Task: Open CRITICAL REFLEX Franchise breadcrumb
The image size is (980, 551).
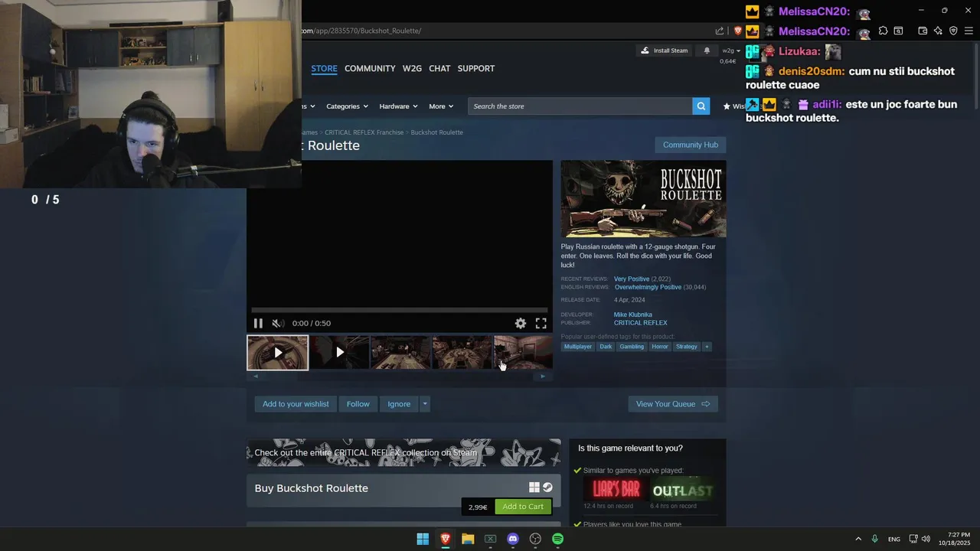Action: (364, 132)
